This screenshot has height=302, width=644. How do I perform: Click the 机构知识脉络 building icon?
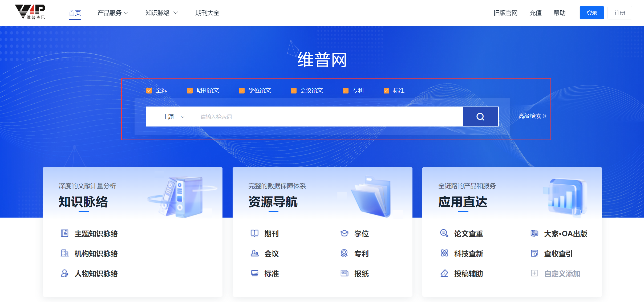[64, 253]
